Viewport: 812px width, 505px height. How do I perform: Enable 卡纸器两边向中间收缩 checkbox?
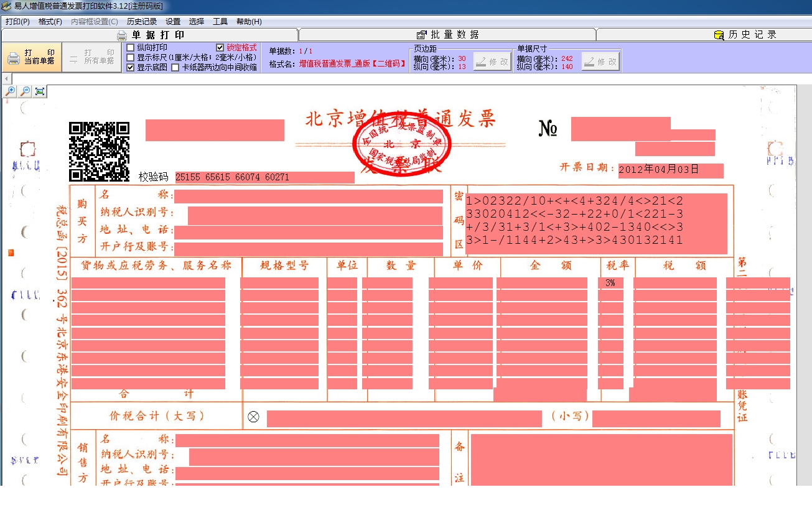click(x=175, y=67)
